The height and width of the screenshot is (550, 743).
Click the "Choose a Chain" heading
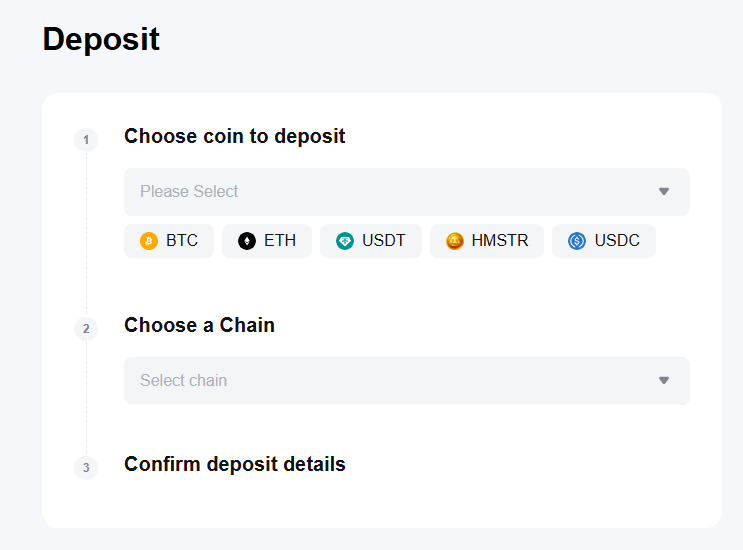click(199, 325)
